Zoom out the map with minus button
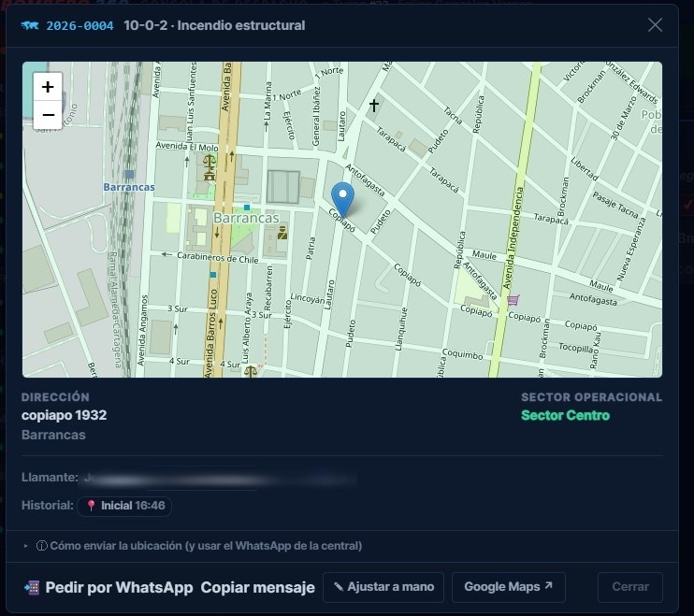This screenshot has height=616, width=694. [x=48, y=115]
